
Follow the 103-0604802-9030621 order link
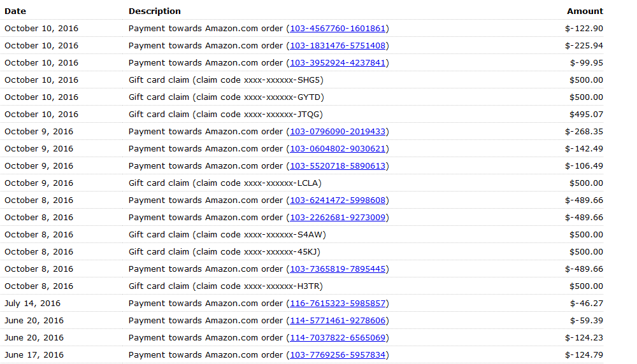338,149
